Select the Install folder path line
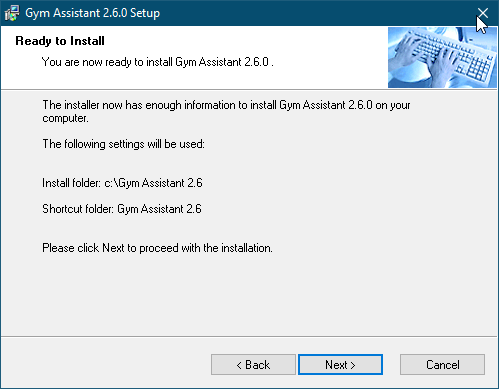The image size is (499, 389). pyautogui.click(x=122, y=183)
